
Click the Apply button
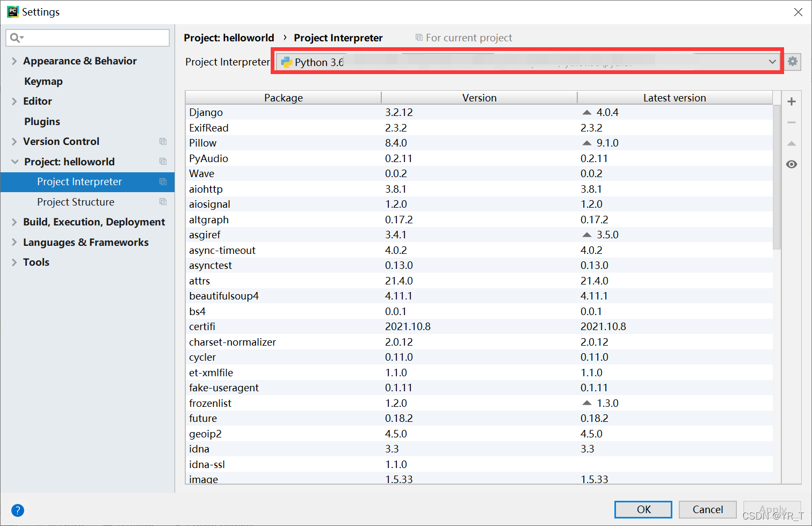tap(772, 509)
